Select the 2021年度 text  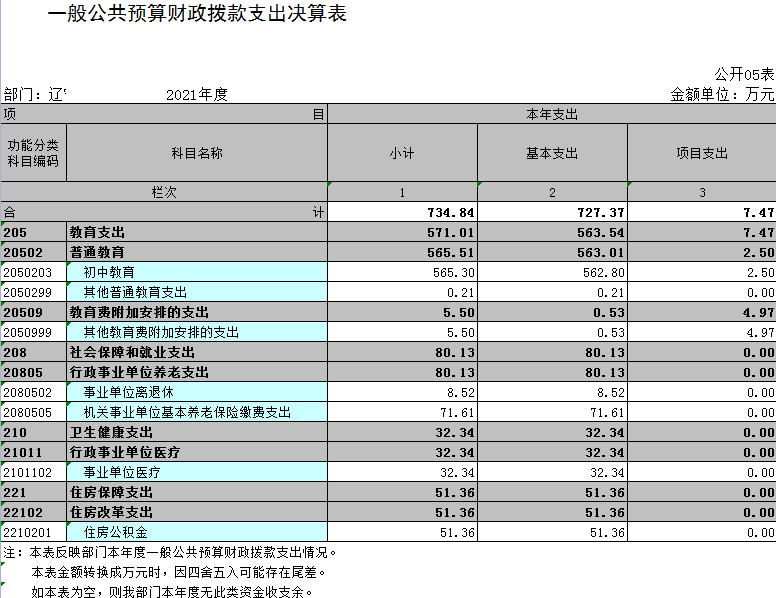tap(196, 94)
